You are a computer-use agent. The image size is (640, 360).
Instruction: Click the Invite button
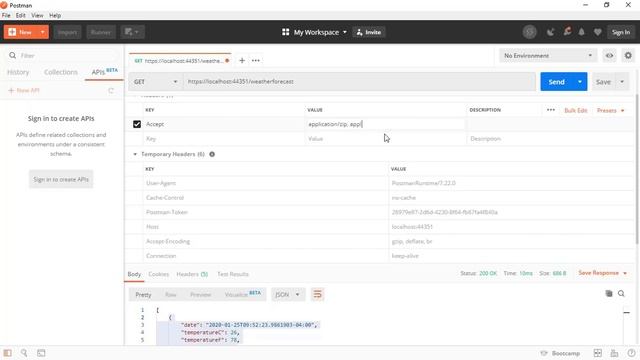pos(369,32)
